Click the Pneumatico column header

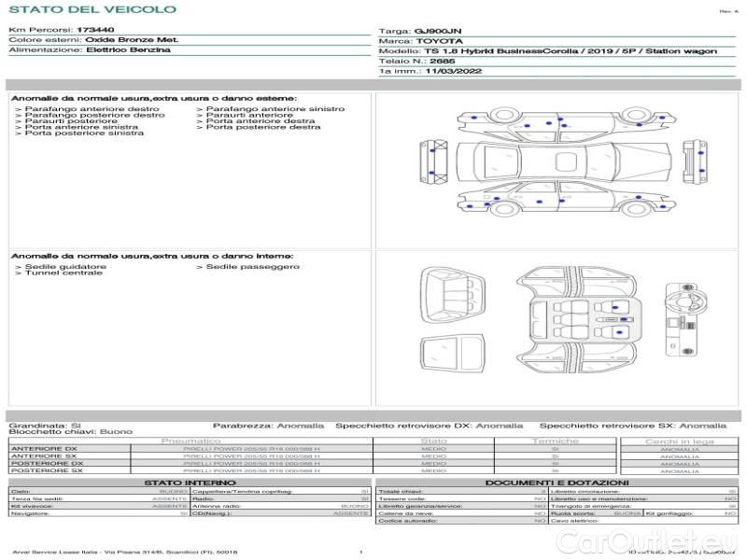tap(191, 441)
